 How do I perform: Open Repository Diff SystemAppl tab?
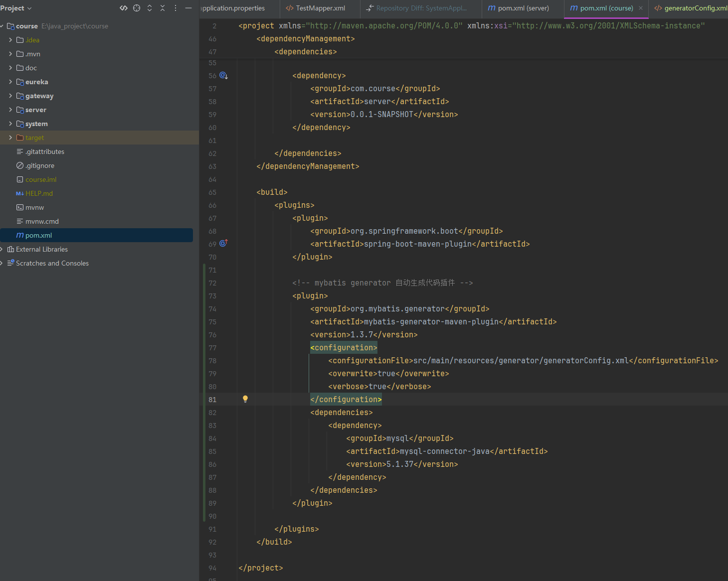coord(417,8)
